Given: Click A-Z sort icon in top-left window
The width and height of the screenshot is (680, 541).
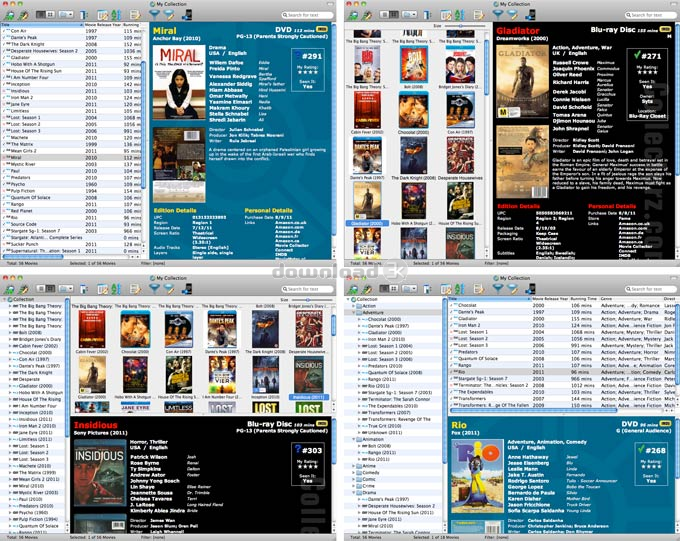Looking at the screenshot, I should (116, 15).
